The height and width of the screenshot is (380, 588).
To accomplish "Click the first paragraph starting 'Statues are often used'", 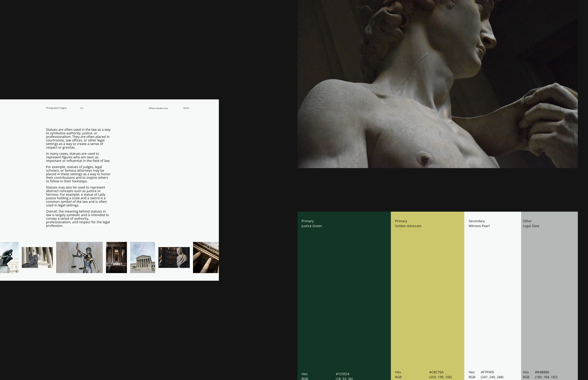I will [x=78, y=138].
